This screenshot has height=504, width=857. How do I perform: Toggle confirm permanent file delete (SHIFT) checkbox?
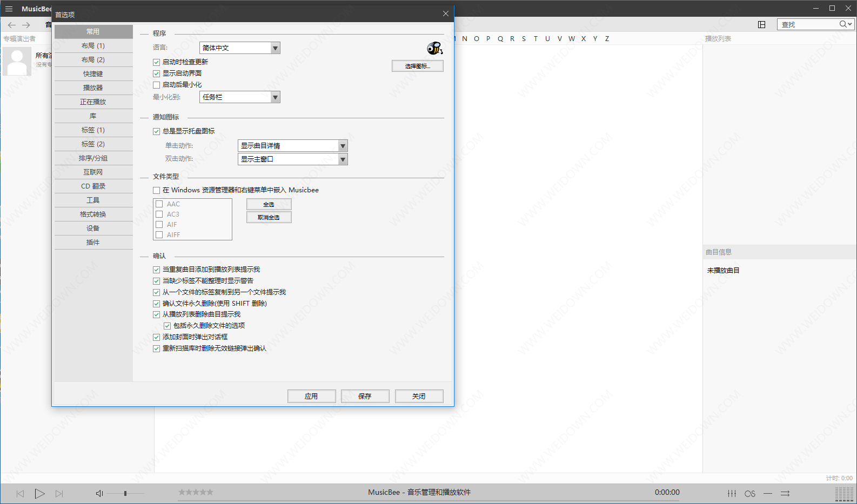point(157,304)
